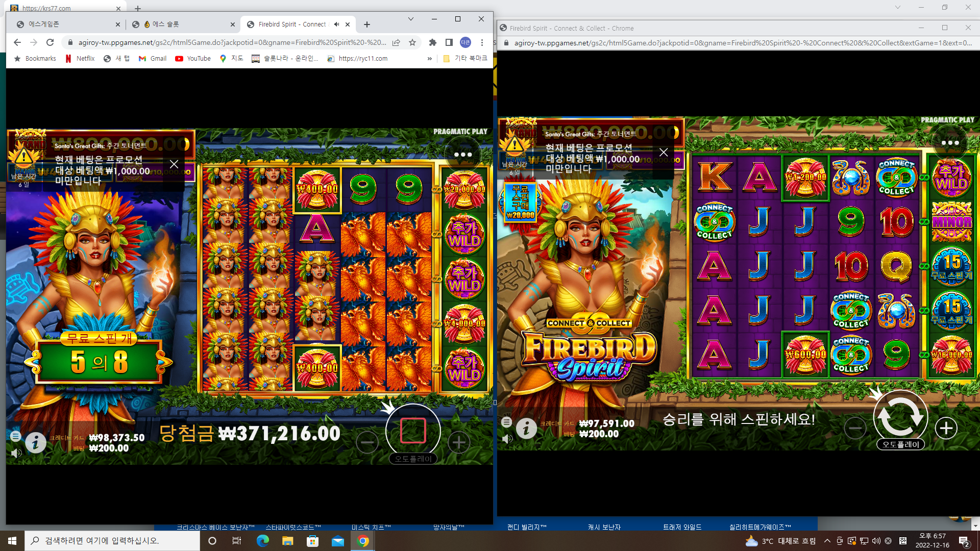Open the Gmail bookmark
The width and height of the screenshot is (980, 551).
(x=153, y=59)
